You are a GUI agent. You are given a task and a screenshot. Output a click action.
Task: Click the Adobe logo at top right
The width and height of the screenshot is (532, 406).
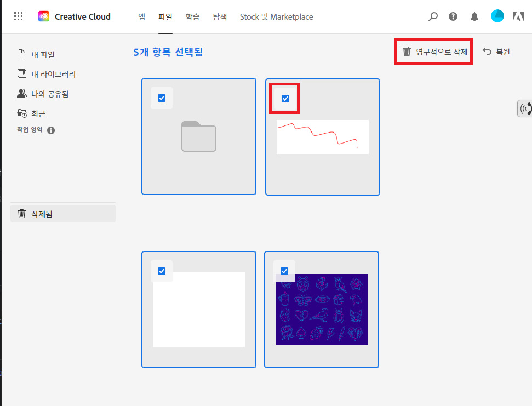coord(518,16)
